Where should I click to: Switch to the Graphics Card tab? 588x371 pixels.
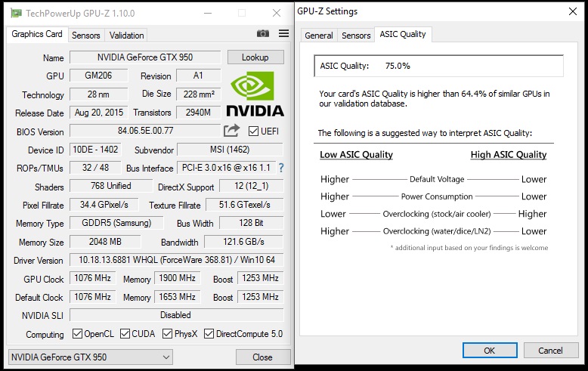tap(37, 34)
